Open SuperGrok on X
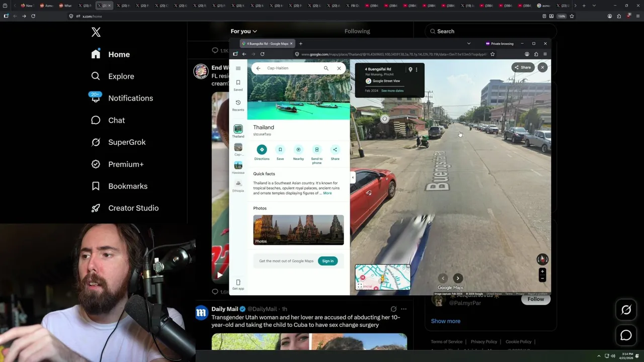The width and height of the screenshot is (644, 362). pyautogui.click(x=118, y=142)
